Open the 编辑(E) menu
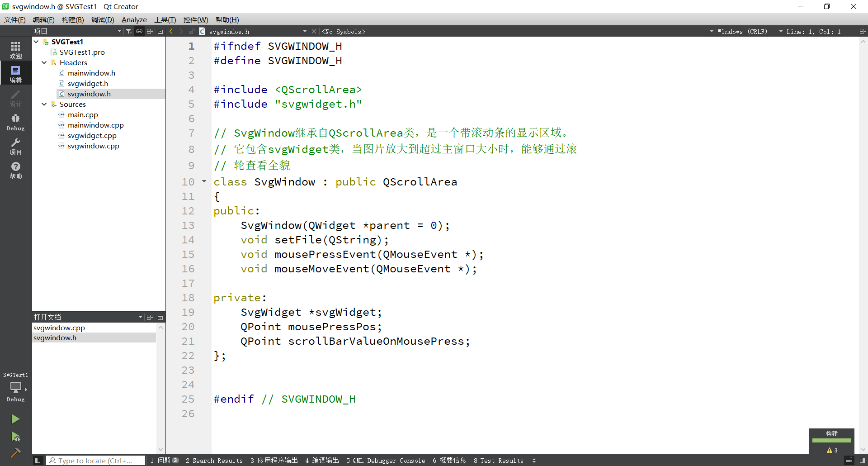 pyautogui.click(x=43, y=19)
